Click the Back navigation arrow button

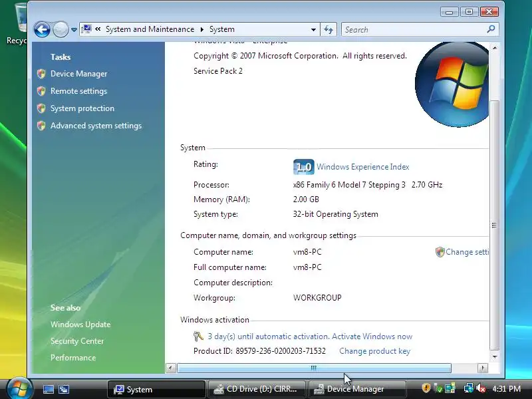tap(42, 29)
